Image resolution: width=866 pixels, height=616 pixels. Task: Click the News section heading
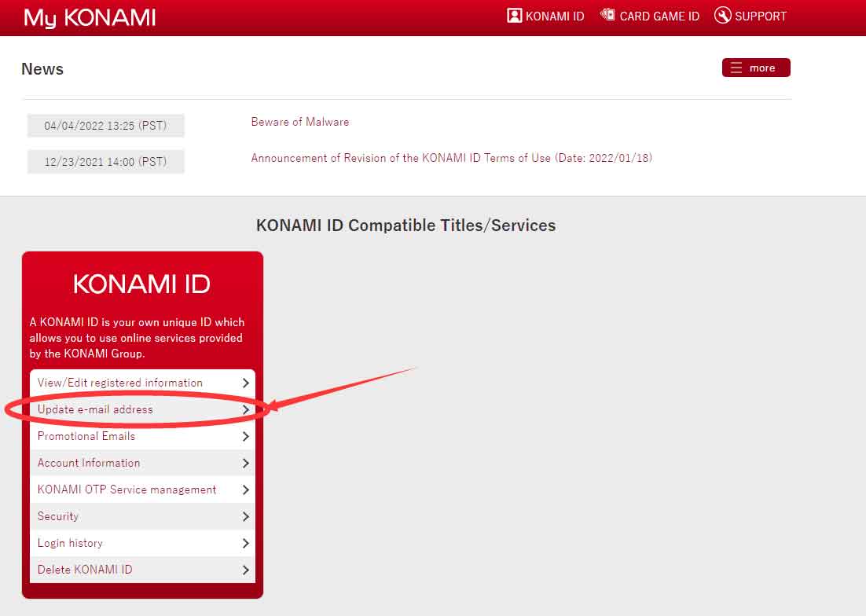pyautogui.click(x=42, y=69)
